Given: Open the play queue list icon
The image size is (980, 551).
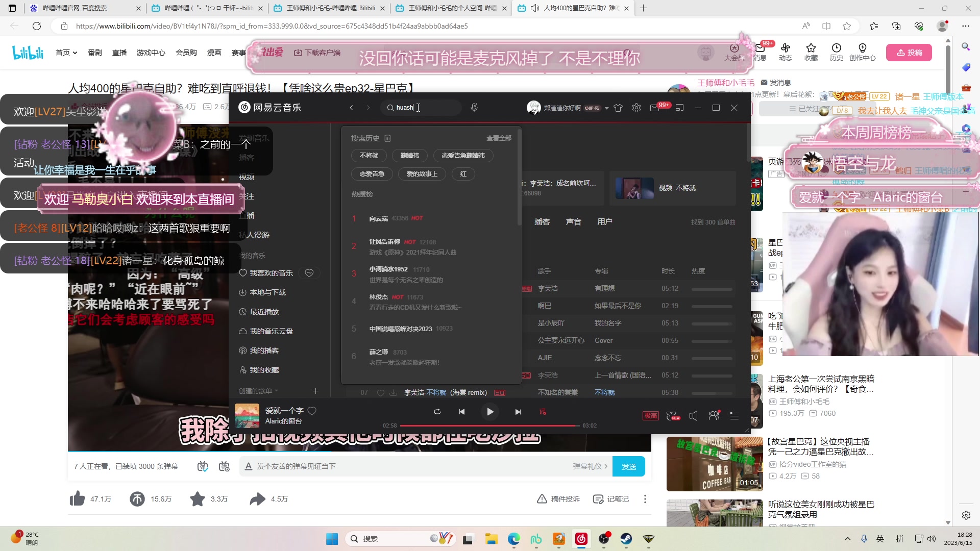Looking at the screenshot, I should (x=734, y=416).
